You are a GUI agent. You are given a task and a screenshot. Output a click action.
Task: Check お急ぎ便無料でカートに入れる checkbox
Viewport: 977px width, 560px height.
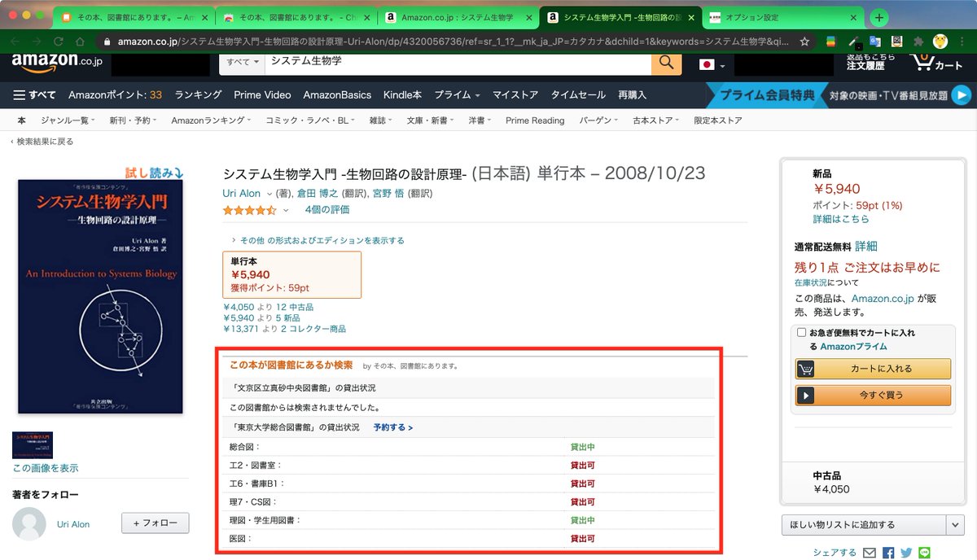801,332
